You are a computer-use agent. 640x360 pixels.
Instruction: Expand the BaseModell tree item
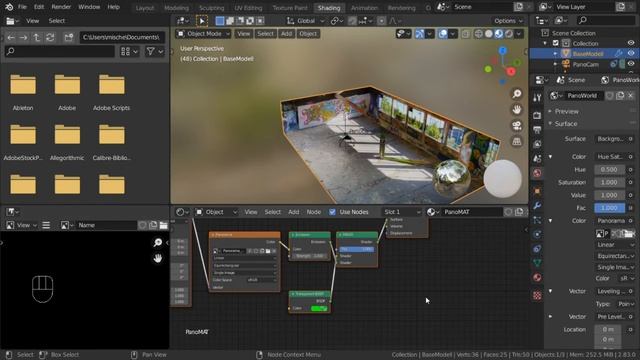555,53
